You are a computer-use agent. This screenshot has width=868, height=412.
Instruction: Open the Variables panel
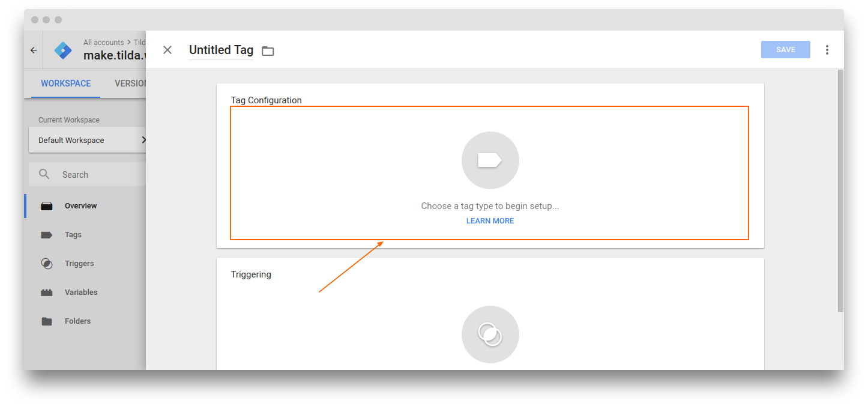[x=80, y=292]
